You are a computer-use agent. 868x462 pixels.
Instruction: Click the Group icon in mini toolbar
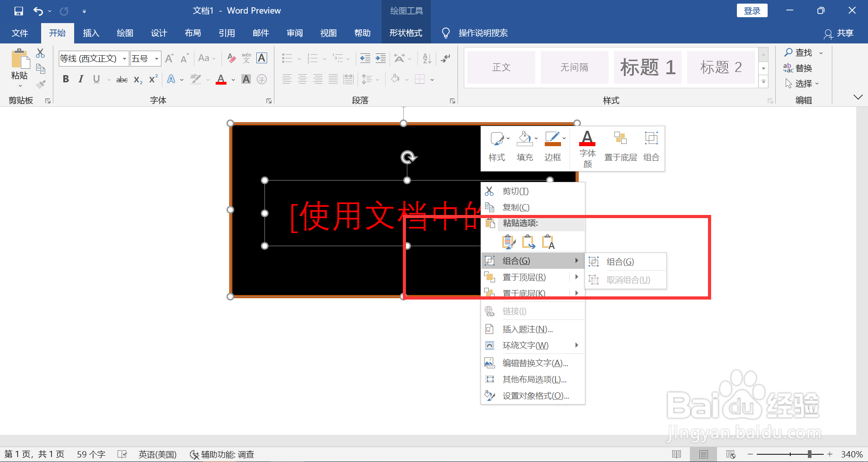click(651, 146)
